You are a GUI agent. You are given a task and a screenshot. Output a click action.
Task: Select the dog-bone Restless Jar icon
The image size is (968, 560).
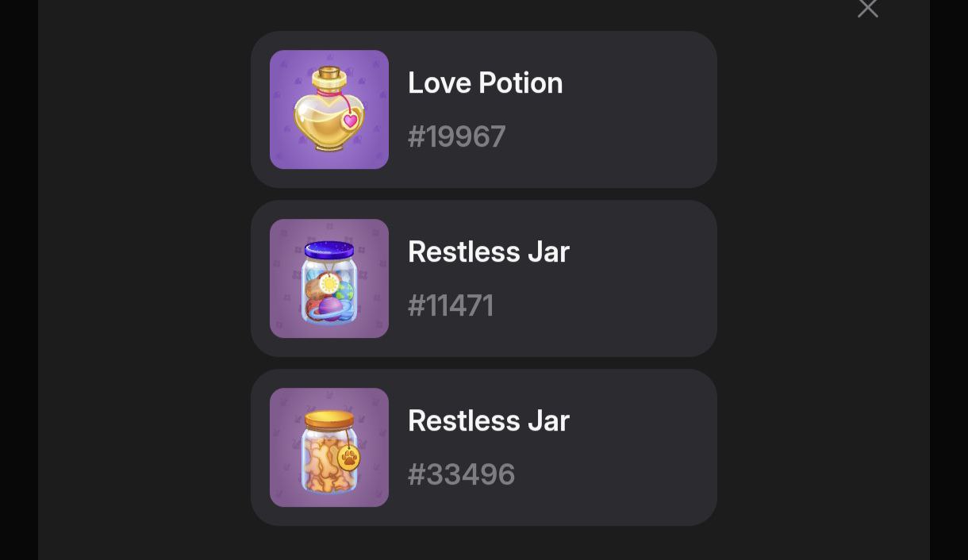click(329, 447)
